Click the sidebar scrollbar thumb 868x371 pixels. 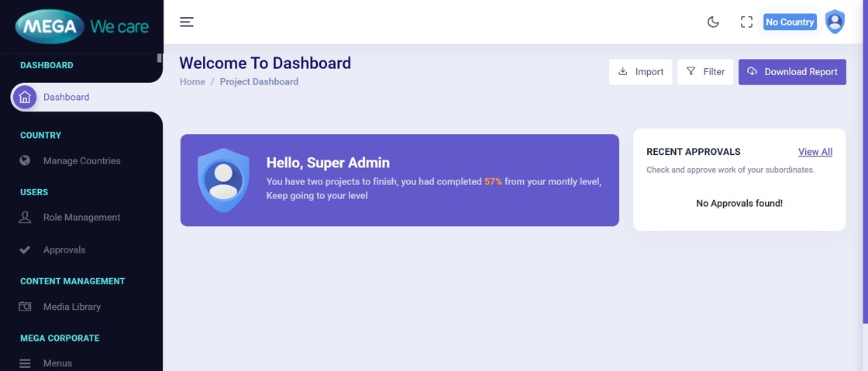(x=160, y=57)
